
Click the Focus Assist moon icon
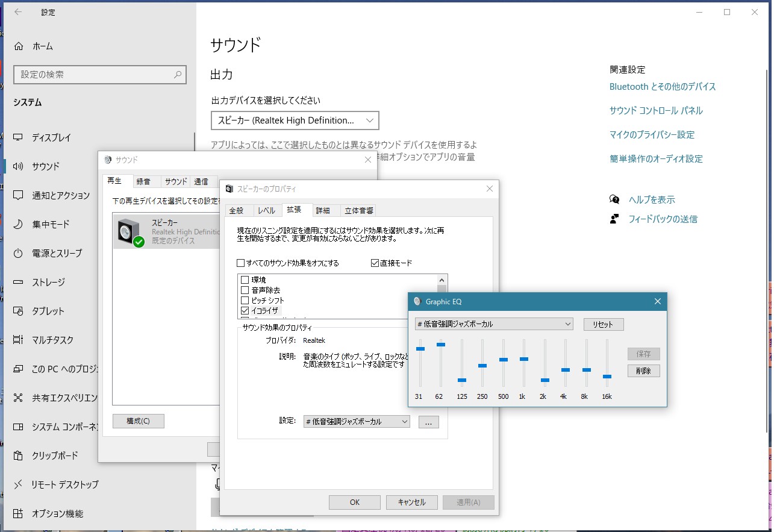point(19,224)
